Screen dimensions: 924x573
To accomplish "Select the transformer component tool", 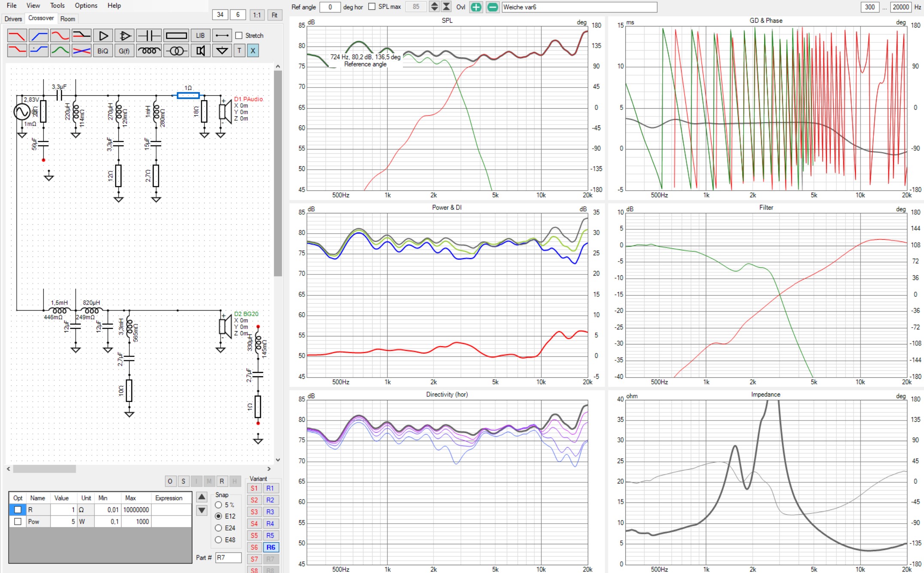I will [x=176, y=51].
